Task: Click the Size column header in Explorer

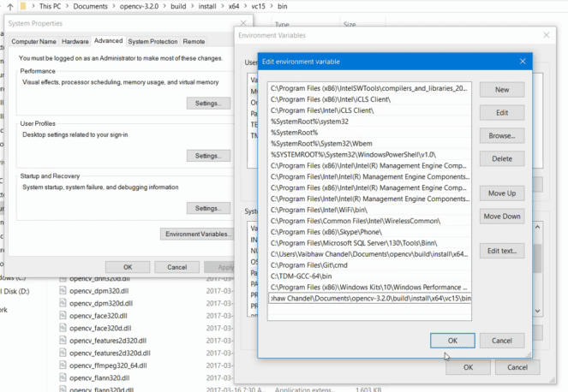Action: [350, 24]
